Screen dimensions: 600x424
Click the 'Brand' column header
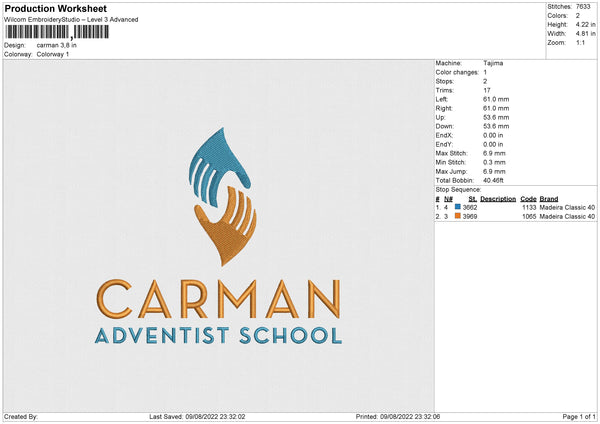click(549, 199)
